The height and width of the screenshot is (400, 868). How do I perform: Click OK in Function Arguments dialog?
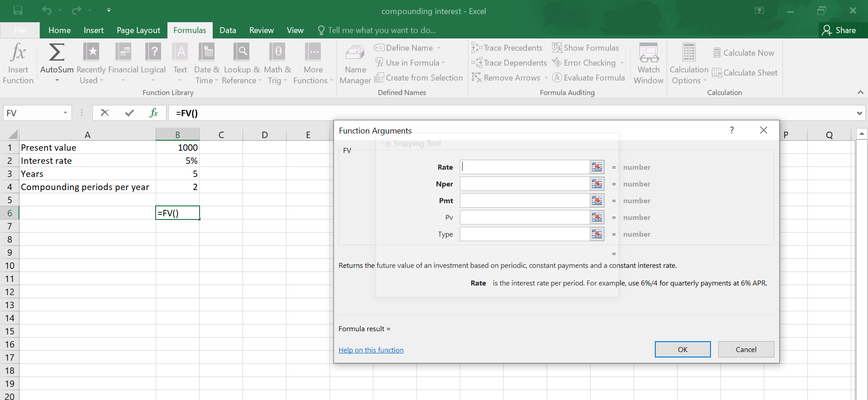(682, 349)
